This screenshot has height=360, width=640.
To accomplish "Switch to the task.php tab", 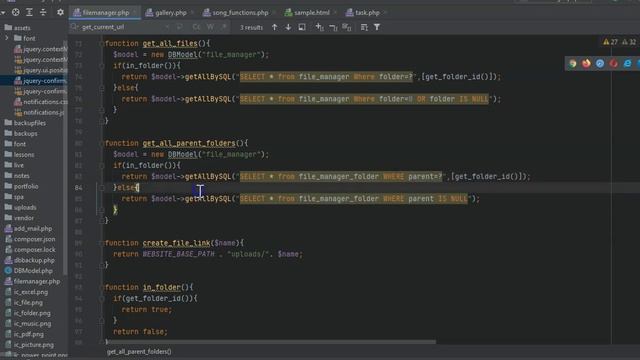I will [x=367, y=13].
